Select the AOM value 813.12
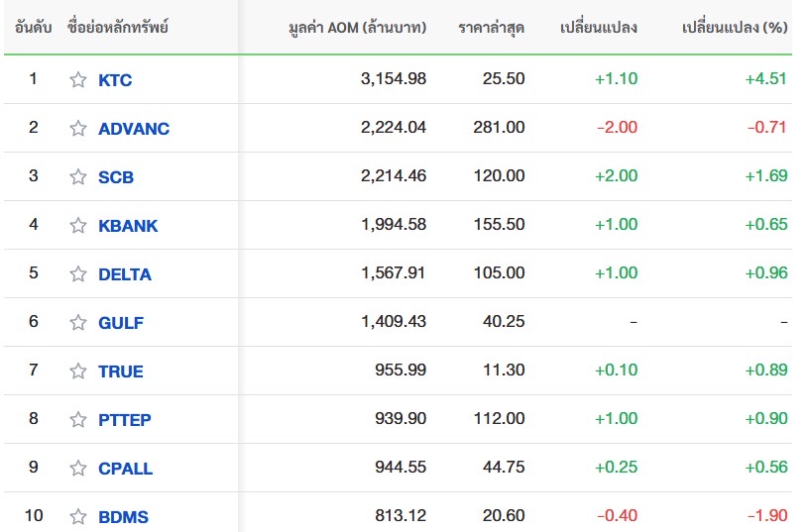 pos(401,515)
